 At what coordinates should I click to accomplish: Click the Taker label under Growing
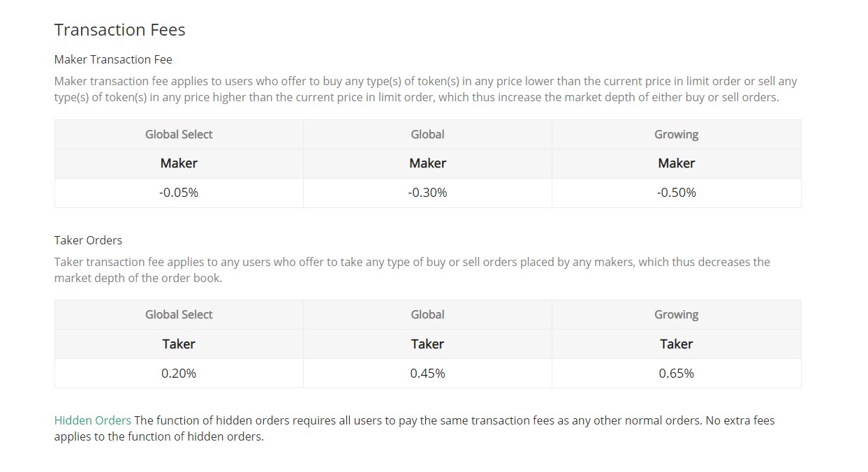676,344
